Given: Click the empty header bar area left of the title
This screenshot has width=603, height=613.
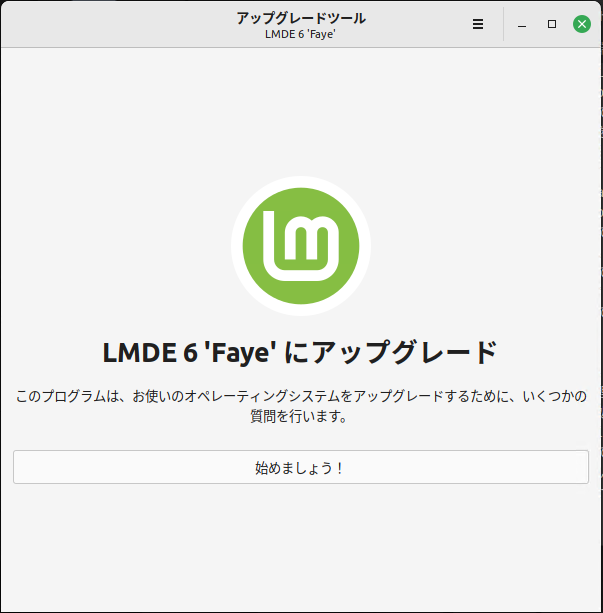Looking at the screenshot, I should pyautogui.click(x=117, y=24).
